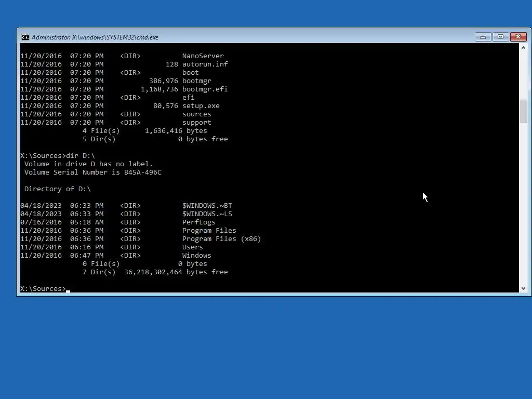Click the 'bootmgr.efi' file name
The image size is (532, 399).
click(x=205, y=89)
